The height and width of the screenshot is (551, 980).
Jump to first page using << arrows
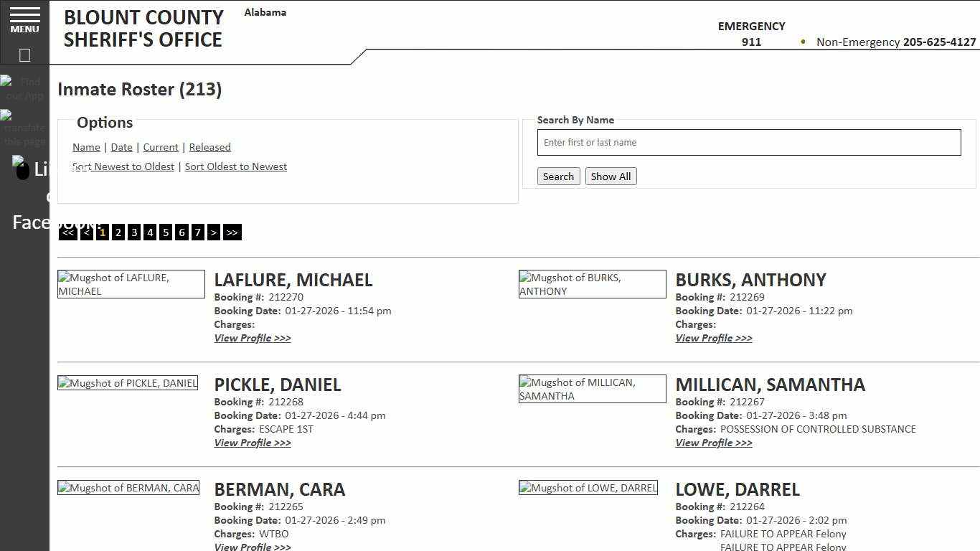(x=67, y=232)
